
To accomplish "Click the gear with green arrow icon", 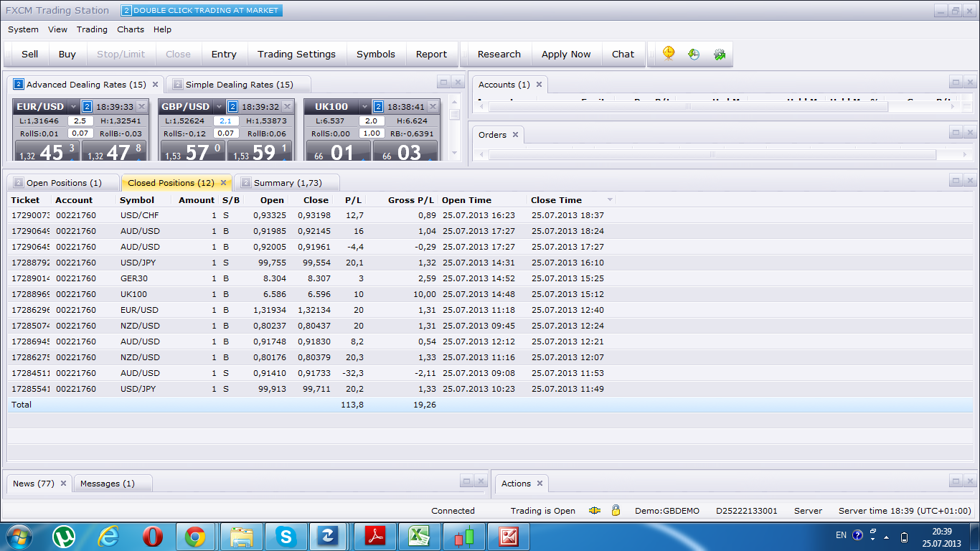I will click(720, 54).
